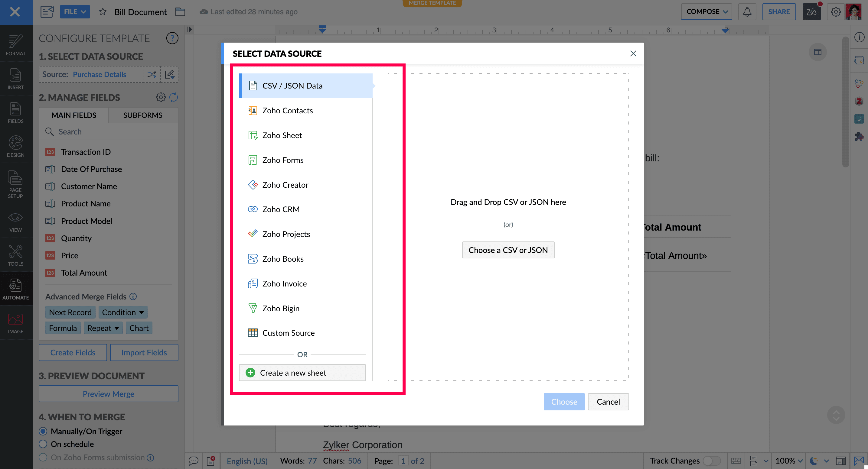
Task: Open Manage Fields settings gear
Action: pyautogui.click(x=161, y=97)
